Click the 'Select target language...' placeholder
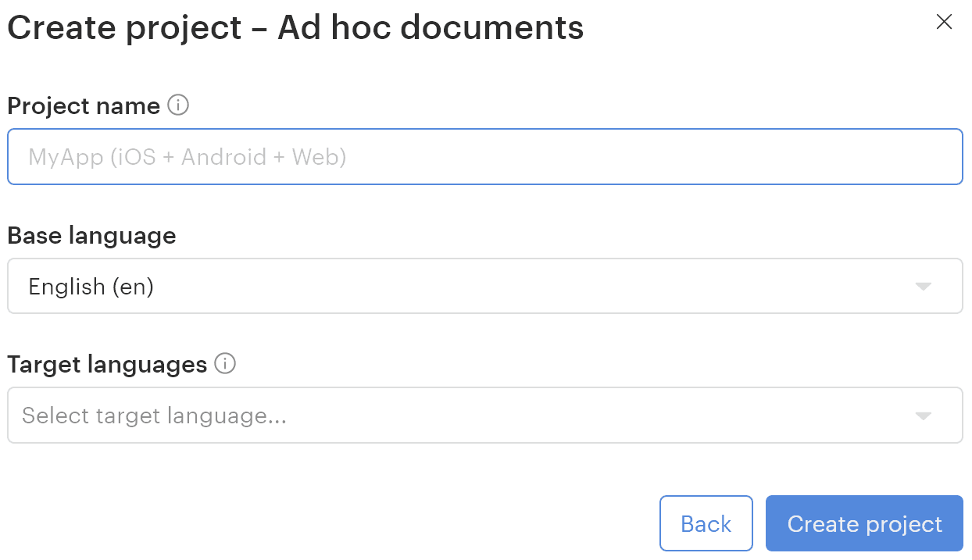 [154, 416]
